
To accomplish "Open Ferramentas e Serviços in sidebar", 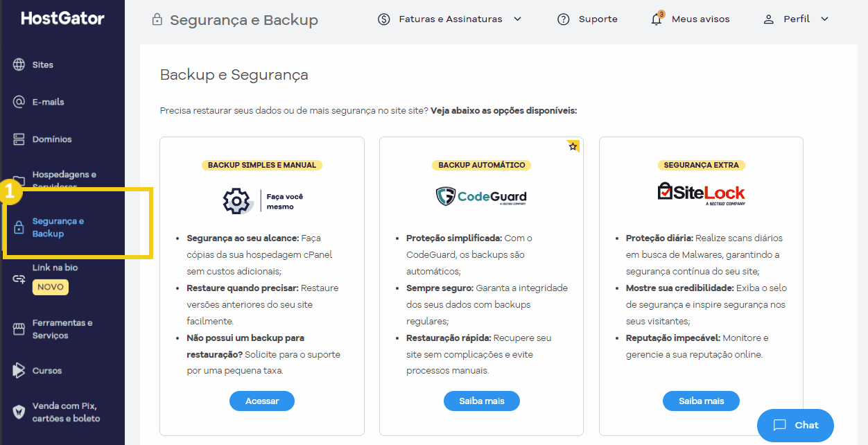I will point(62,329).
